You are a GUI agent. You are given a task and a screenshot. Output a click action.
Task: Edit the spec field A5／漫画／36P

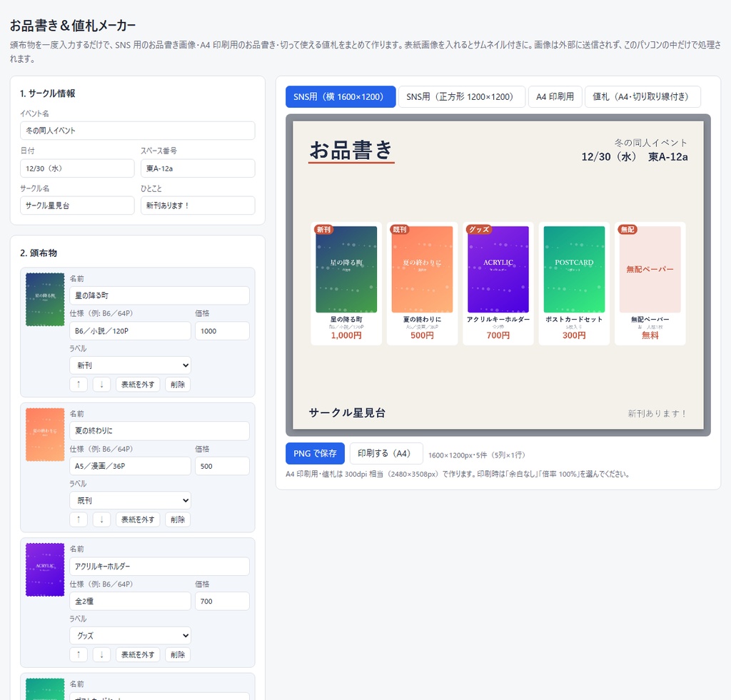click(x=130, y=466)
